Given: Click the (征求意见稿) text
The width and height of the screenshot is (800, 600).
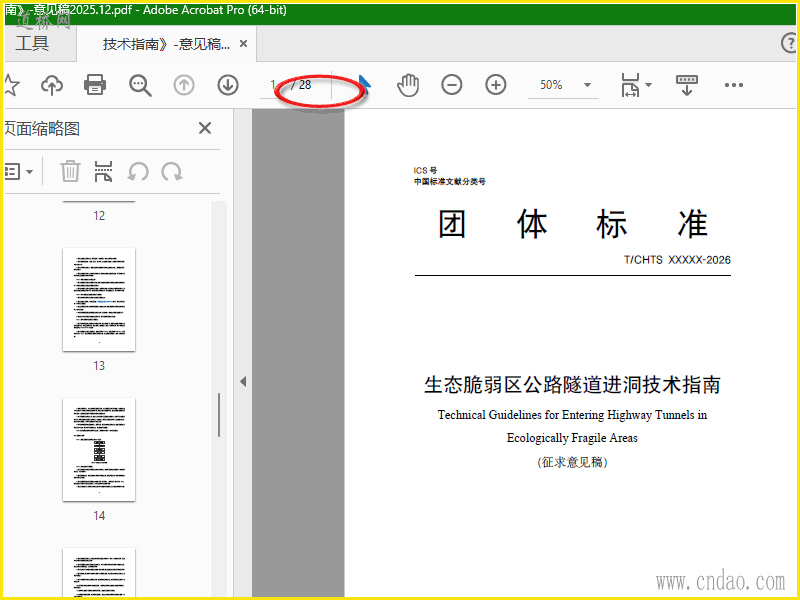Looking at the screenshot, I should click(x=572, y=462).
